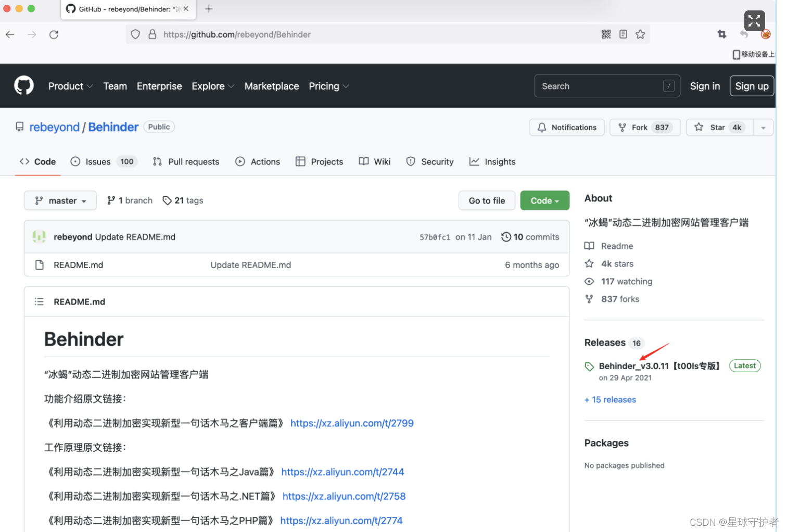Open the star list dropdown arrow
Viewport: 787px width, 532px height.
763,128
